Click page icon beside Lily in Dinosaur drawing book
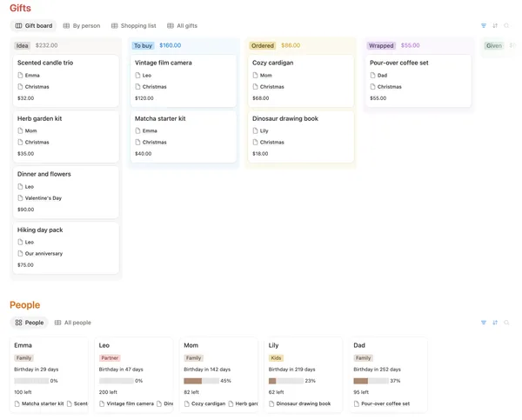The width and height of the screenshot is (522, 420). click(x=255, y=130)
